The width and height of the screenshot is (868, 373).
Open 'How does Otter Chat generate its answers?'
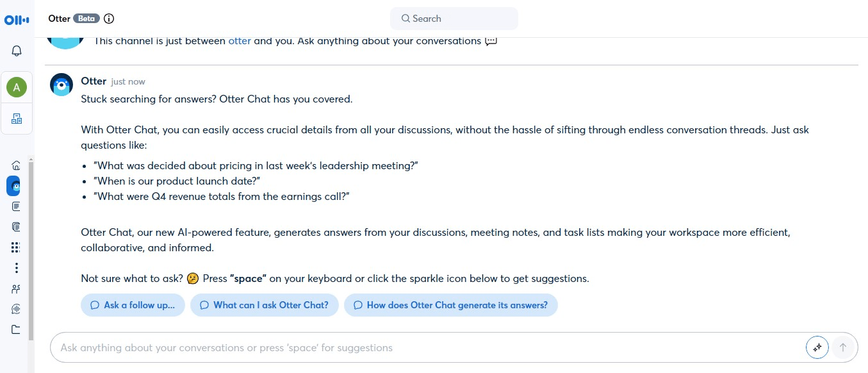click(451, 305)
